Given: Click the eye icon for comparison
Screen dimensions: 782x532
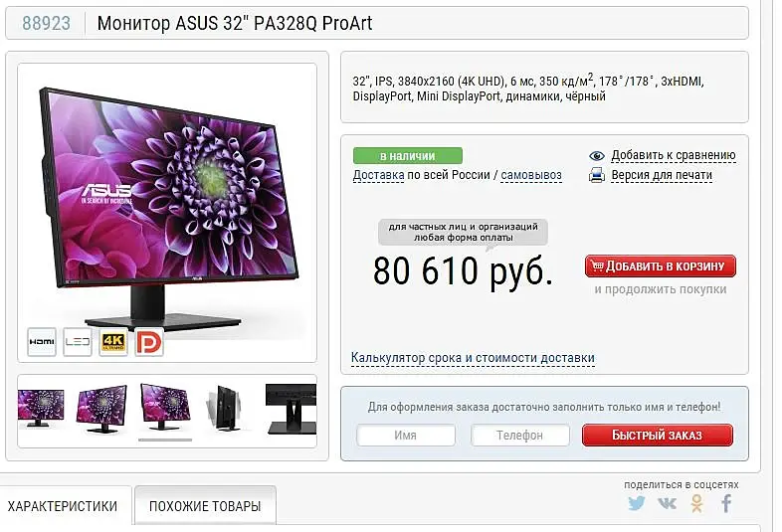Looking at the screenshot, I should pyautogui.click(x=597, y=156).
